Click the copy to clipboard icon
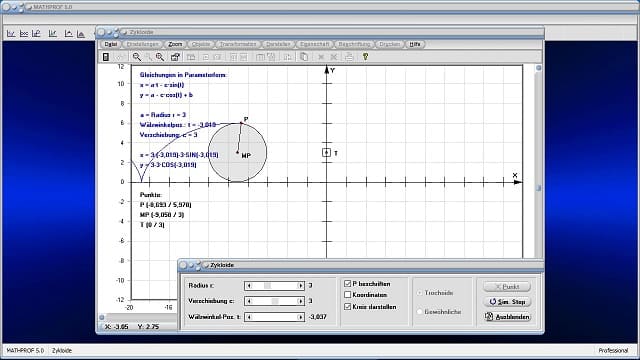 tap(304, 57)
